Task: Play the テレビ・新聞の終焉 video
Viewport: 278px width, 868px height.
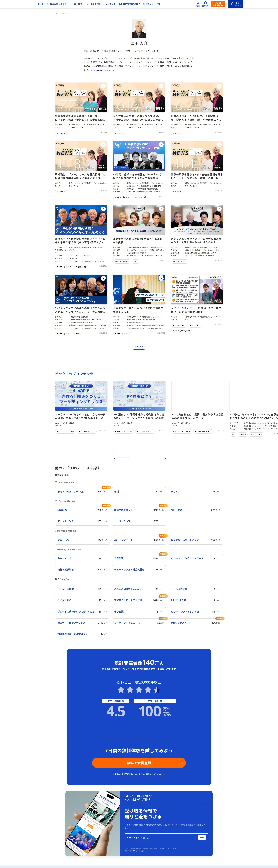Action: pyautogui.click(x=103, y=209)
